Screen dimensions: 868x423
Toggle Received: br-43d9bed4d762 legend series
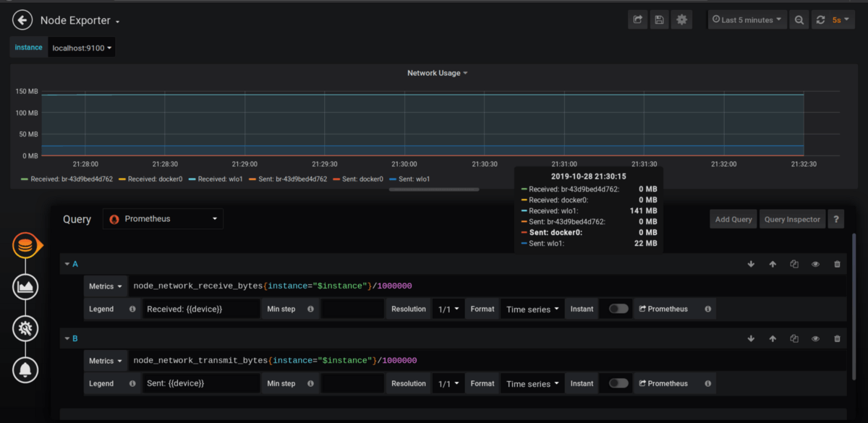pyautogui.click(x=72, y=179)
